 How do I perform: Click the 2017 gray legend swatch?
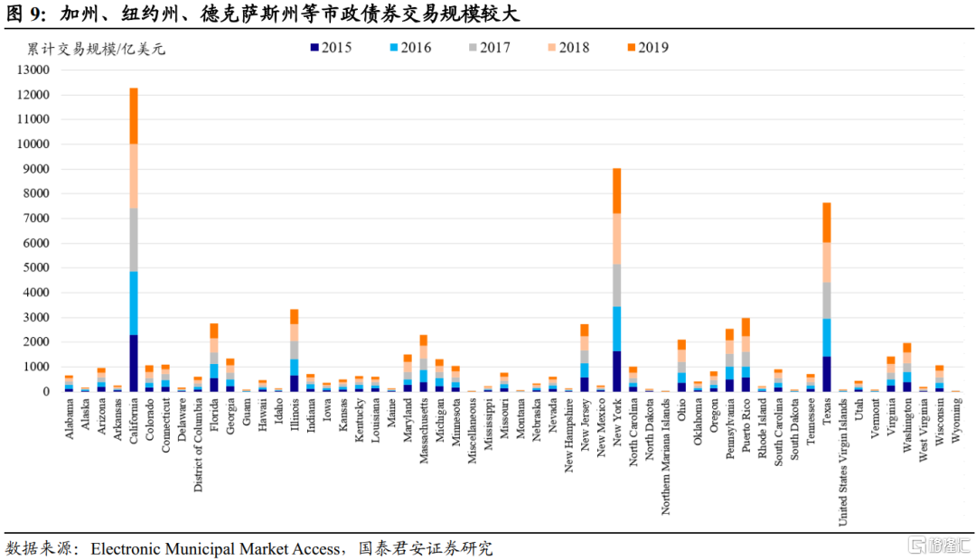tap(473, 47)
